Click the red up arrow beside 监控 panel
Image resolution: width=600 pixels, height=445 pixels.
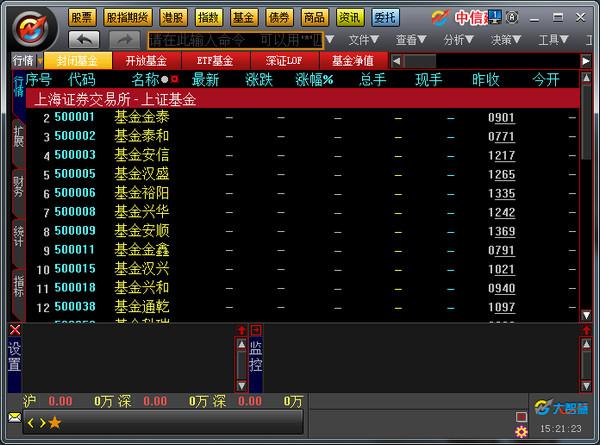click(241, 330)
